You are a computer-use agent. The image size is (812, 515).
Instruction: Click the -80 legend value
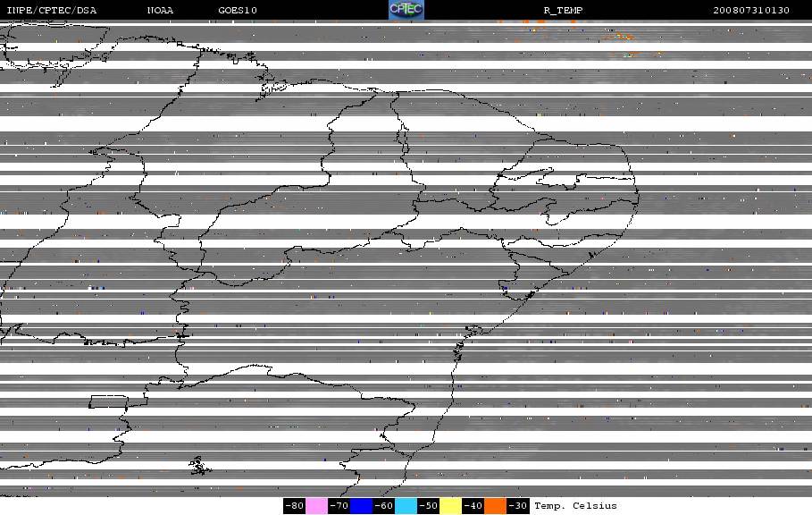pyautogui.click(x=295, y=506)
